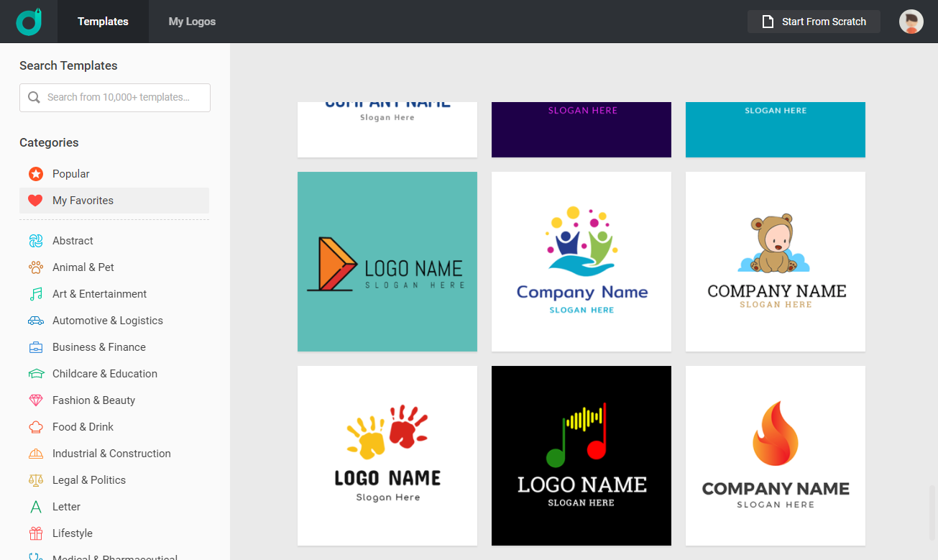Open the cyan background slogan template

[x=776, y=129]
